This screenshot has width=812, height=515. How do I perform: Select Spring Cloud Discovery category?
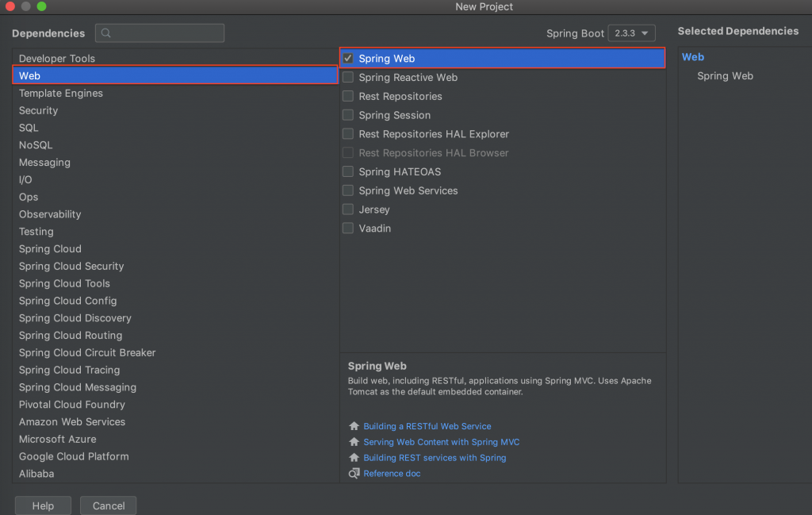tap(175, 318)
